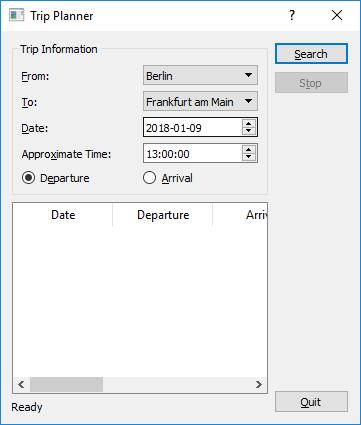Viewport: 361px width, 425px height.
Task: Click the horizontal scrollbar thumb
Action: [66, 385]
